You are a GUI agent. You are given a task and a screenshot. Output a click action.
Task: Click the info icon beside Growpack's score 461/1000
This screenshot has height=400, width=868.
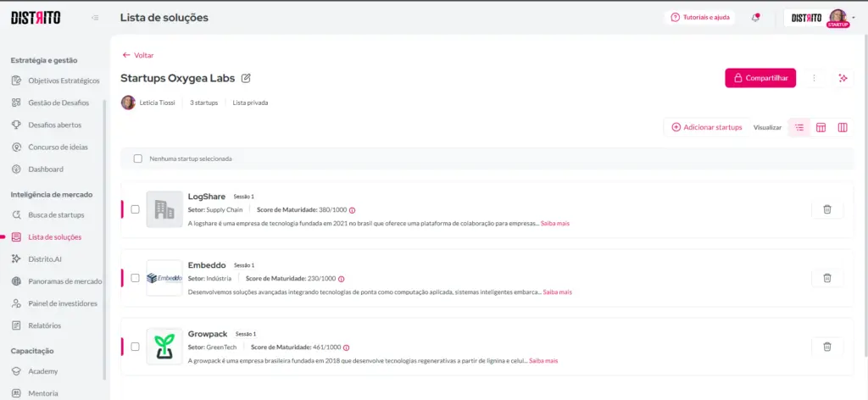(x=347, y=347)
